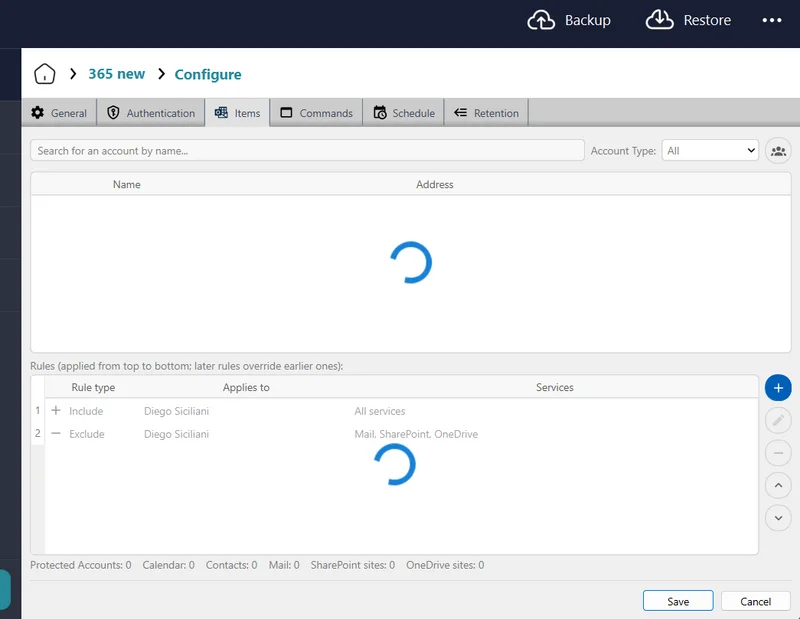
Task: Select rule row number 2
Action: coord(38,433)
